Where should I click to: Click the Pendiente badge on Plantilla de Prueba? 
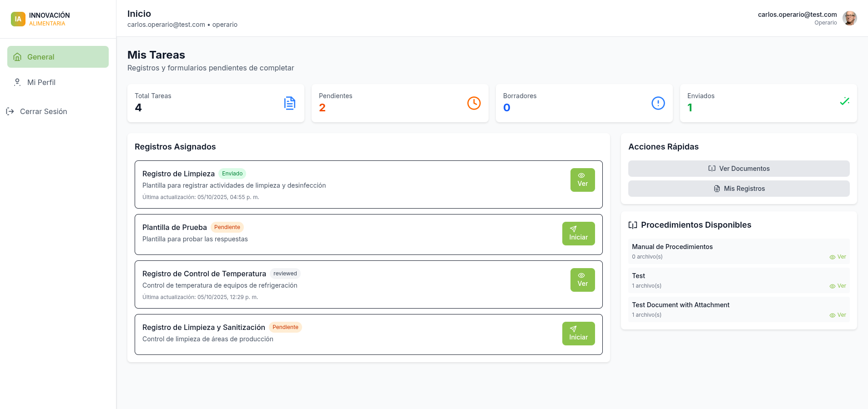point(227,227)
